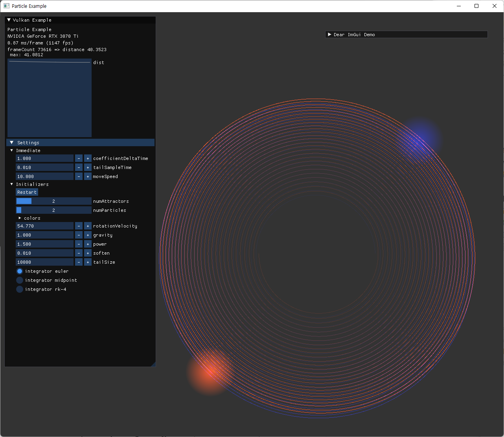Adjust the numAttractors slider

[x=53, y=201]
